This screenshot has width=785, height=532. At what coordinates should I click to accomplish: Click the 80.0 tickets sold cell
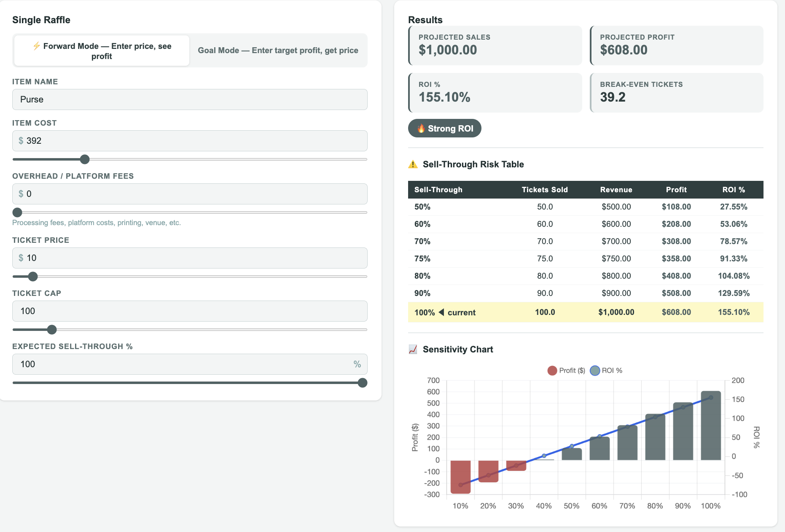(x=545, y=276)
